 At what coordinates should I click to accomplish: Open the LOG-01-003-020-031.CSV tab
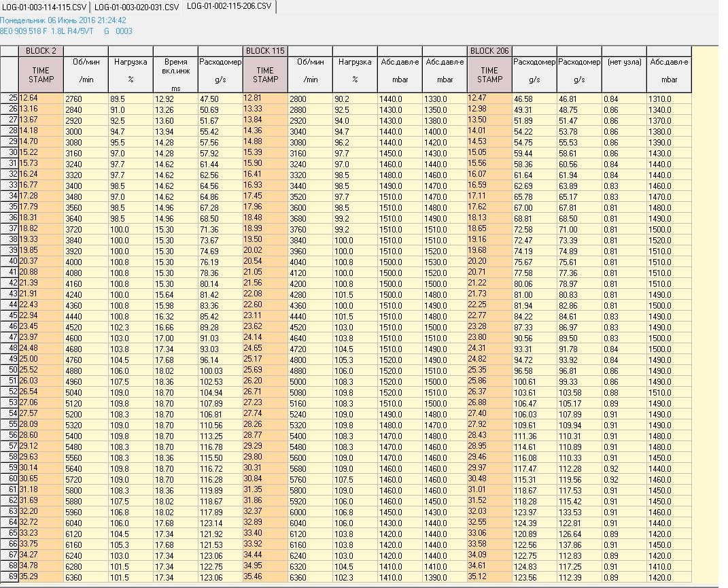pos(136,7)
